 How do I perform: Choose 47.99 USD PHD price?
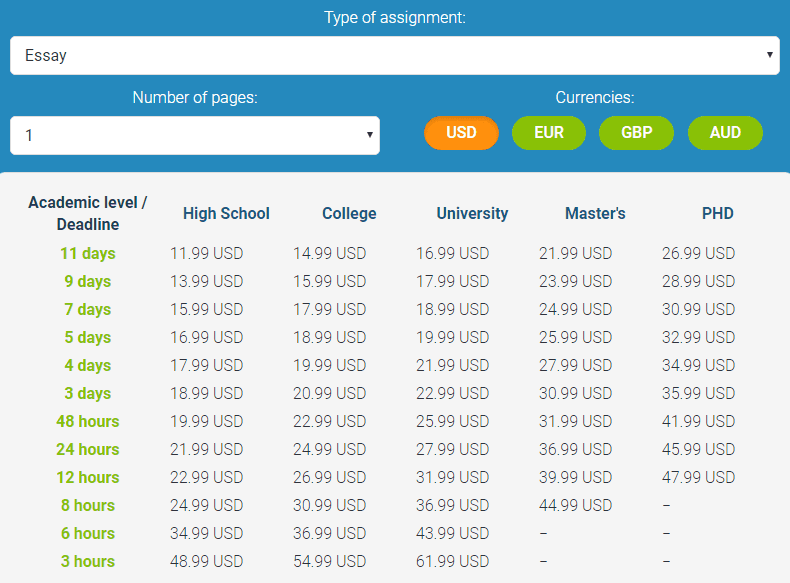pyautogui.click(x=698, y=477)
